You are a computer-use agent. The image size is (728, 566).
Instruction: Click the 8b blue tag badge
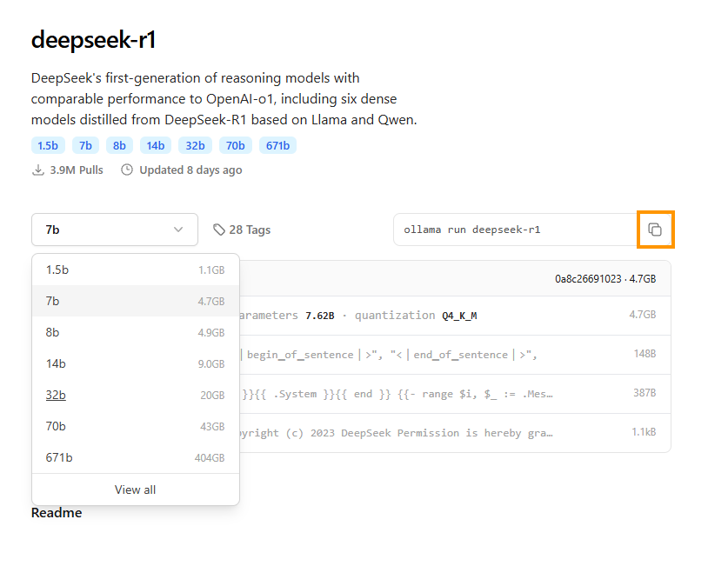(119, 146)
